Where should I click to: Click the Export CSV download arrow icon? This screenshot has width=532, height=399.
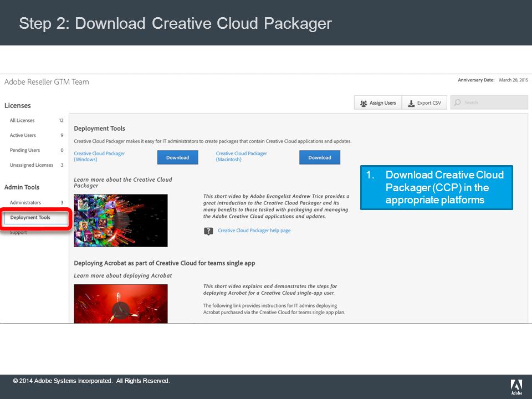(411, 103)
